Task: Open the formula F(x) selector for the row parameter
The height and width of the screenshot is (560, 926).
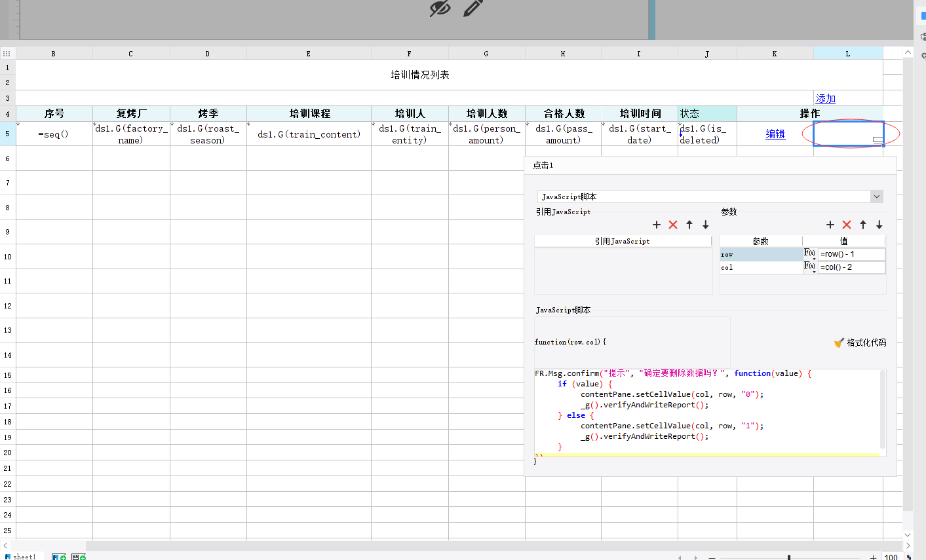Action: [x=810, y=253]
